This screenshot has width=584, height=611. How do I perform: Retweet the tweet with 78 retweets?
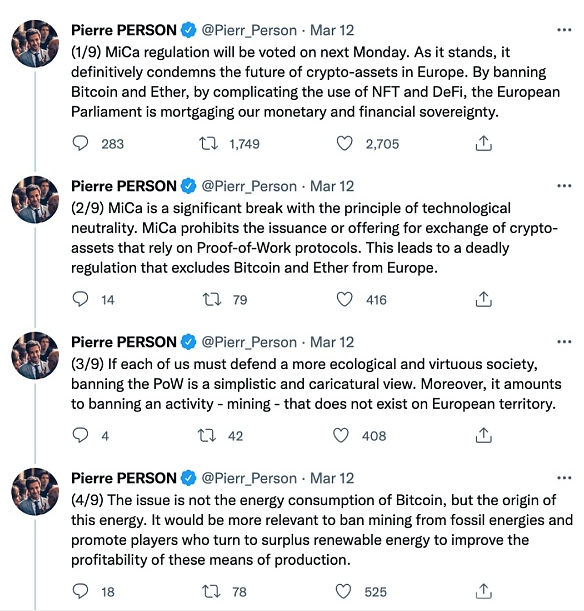point(212,591)
